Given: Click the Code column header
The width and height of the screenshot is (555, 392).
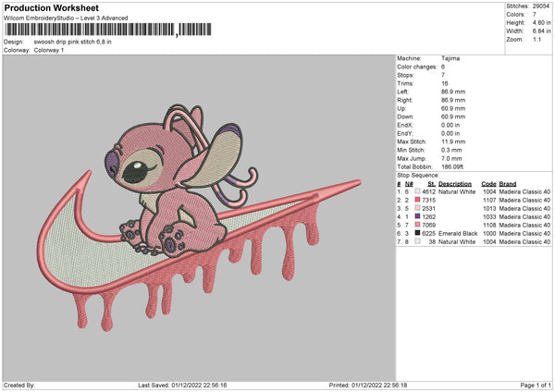Looking at the screenshot, I should pyautogui.click(x=488, y=183).
